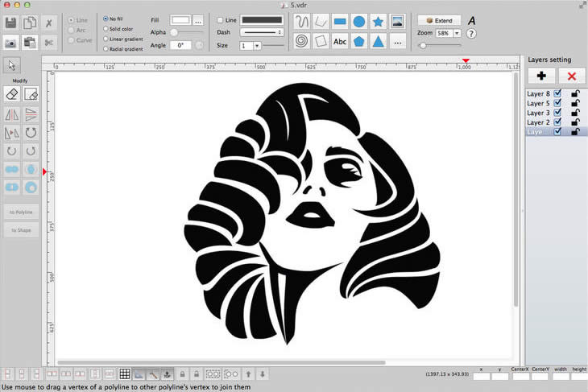The width and height of the screenshot is (588, 392).
Task: Select the blue rectangle shape tool
Action: (x=340, y=22)
